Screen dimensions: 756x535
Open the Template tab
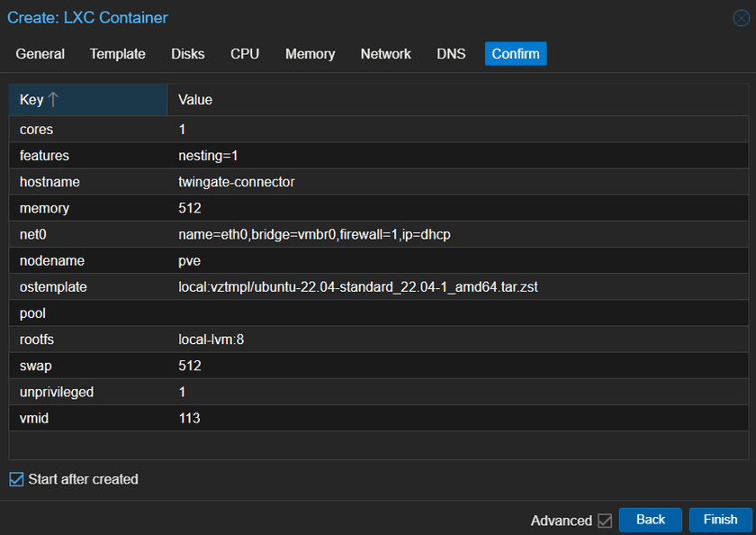pyautogui.click(x=117, y=54)
